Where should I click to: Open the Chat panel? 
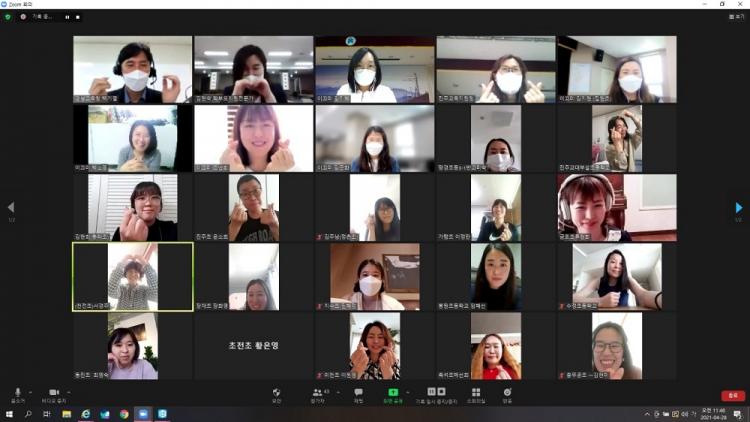click(358, 393)
